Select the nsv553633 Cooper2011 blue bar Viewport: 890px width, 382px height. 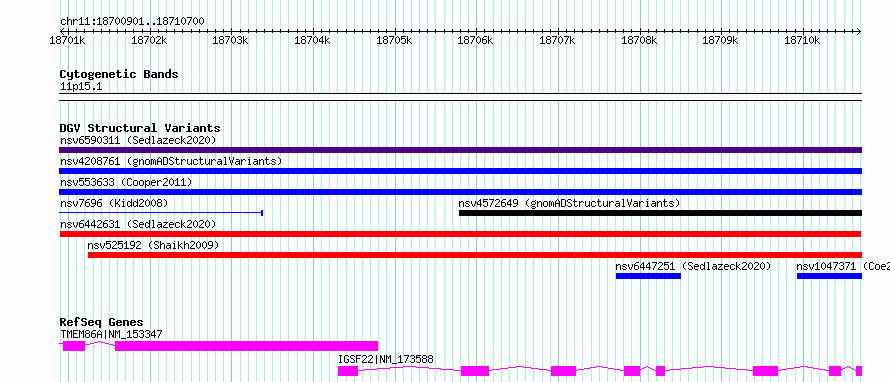click(x=460, y=192)
